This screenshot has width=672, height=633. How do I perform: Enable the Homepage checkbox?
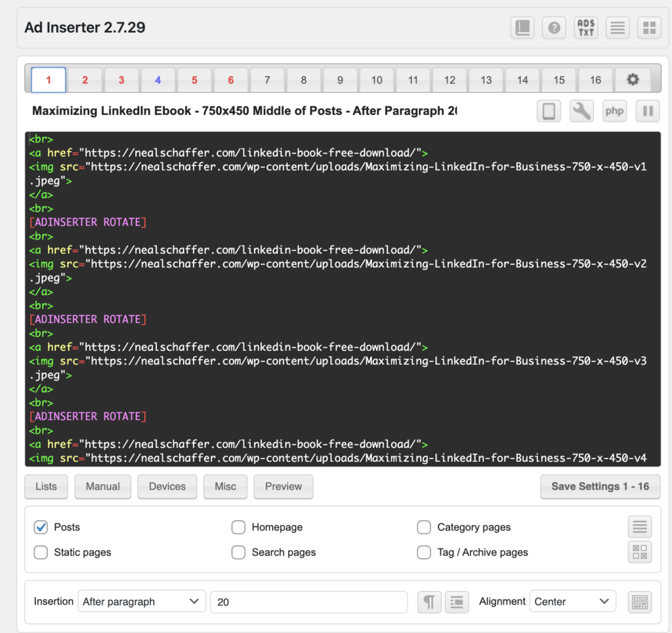(x=238, y=527)
